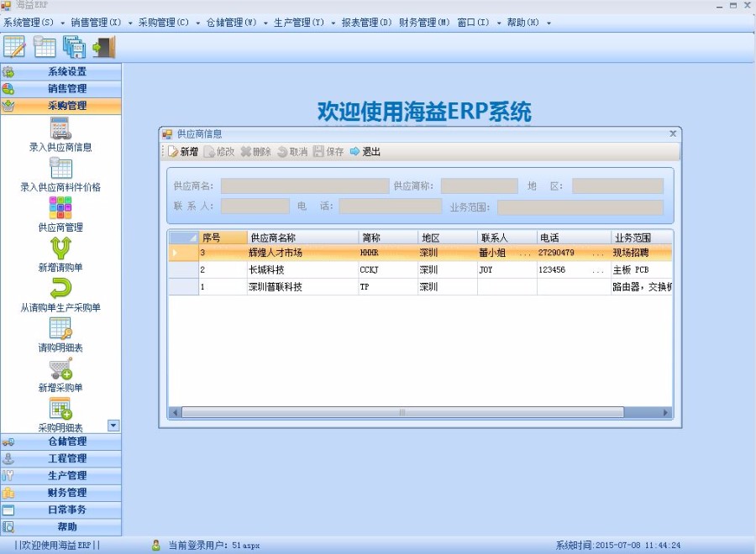Click the 新增采购单 shopping cart icon
The height and width of the screenshot is (554, 756).
pyautogui.click(x=60, y=368)
